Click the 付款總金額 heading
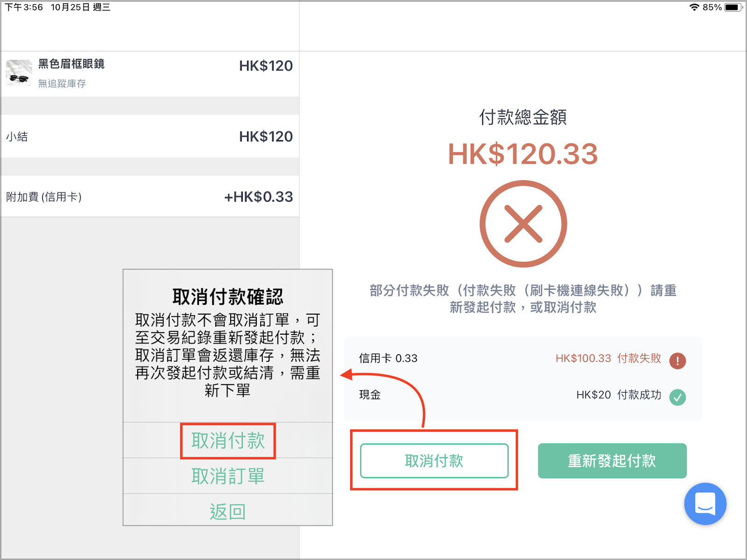This screenshot has width=747, height=560. click(523, 117)
